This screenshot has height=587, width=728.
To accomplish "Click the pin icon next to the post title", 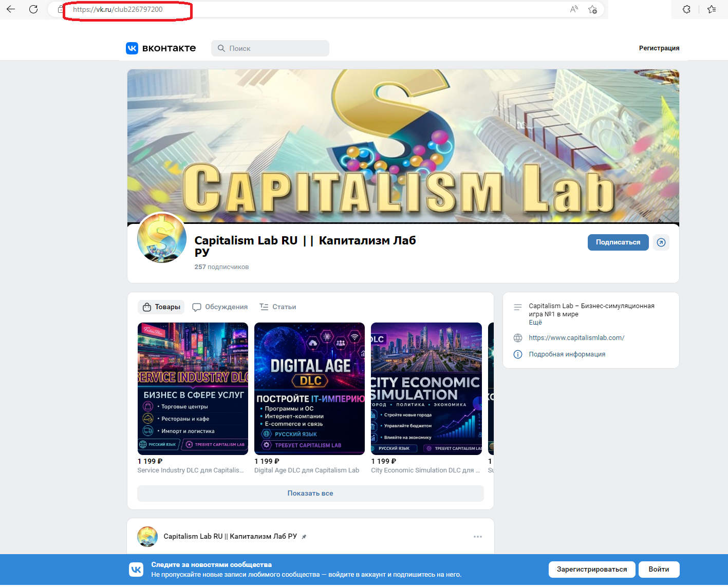I will point(304,537).
